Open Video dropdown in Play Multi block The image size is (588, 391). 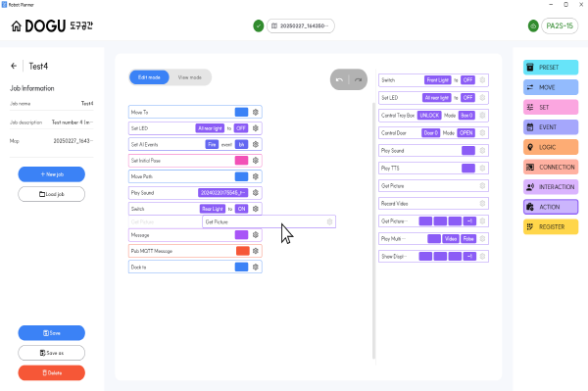point(451,238)
